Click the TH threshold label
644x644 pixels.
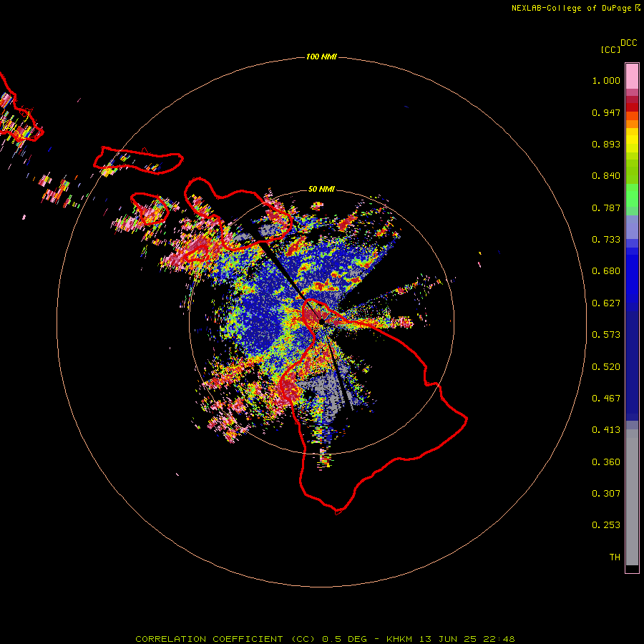pyautogui.click(x=615, y=557)
